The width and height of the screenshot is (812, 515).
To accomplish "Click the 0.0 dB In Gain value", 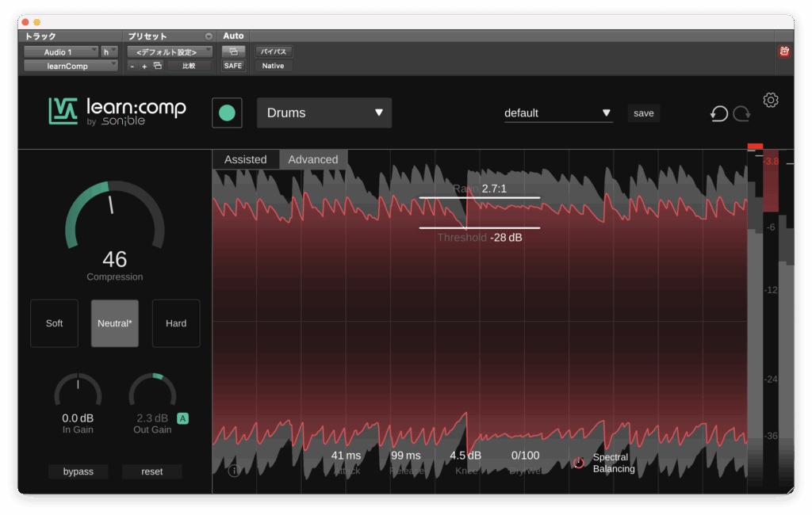I will [78, 418].
